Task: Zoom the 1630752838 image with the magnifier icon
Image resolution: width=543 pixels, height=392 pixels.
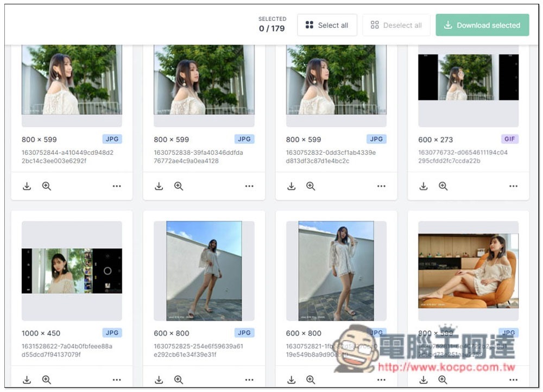Action: point(179,186)
